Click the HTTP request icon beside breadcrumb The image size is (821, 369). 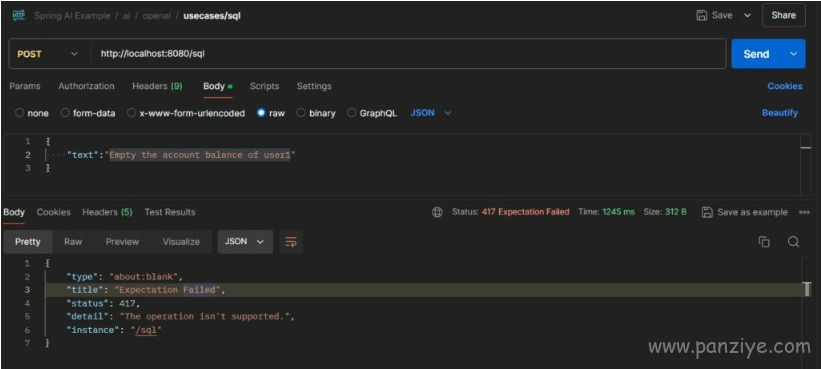(18, 15)
